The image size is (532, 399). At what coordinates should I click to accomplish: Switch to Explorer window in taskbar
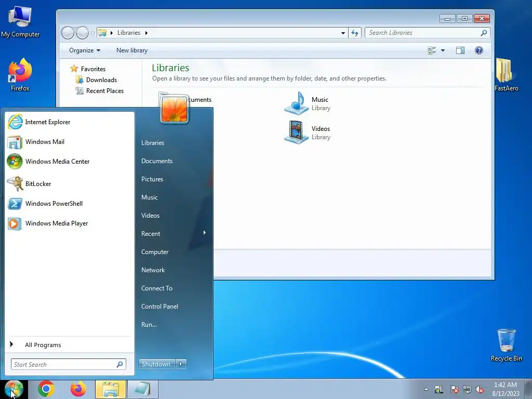(x=111, y=389)
